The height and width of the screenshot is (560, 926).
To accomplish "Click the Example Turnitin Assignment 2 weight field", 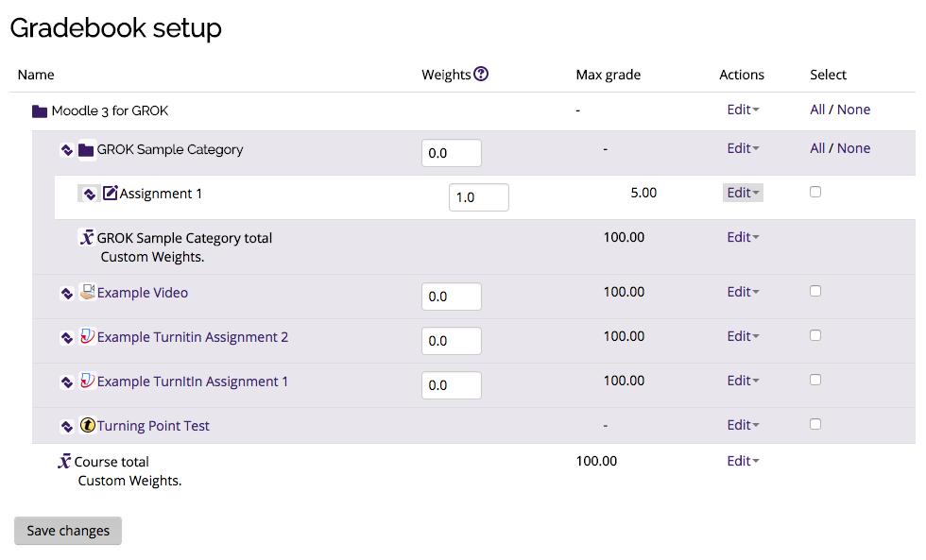I will [452, 341].
